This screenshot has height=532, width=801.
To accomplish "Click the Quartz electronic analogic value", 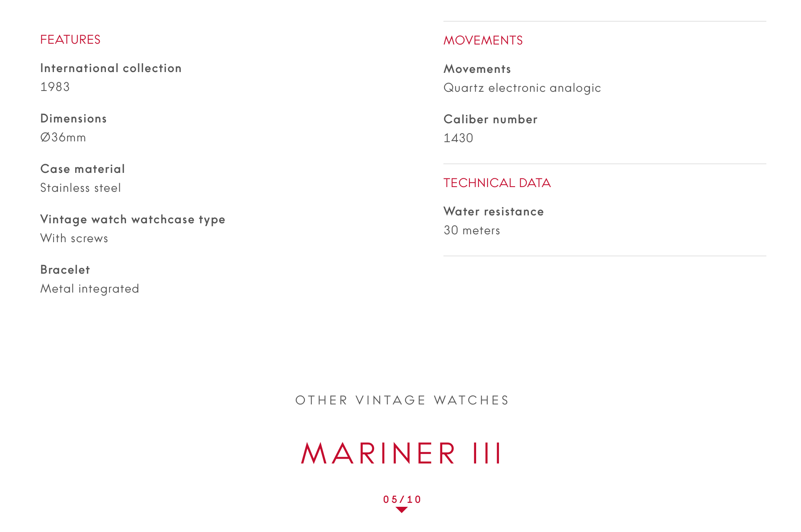I will tap(522, 88).
